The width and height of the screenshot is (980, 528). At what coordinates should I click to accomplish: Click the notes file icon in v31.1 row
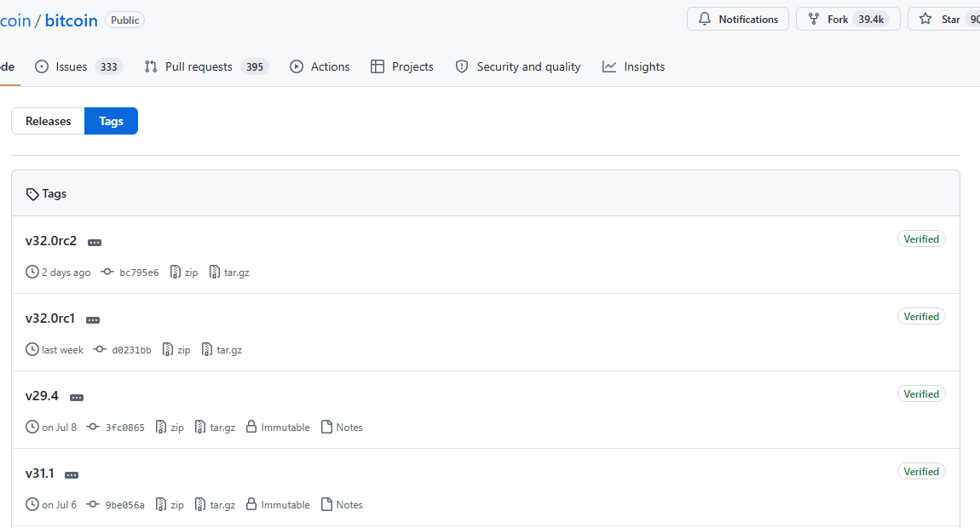[x=326, y=504]
